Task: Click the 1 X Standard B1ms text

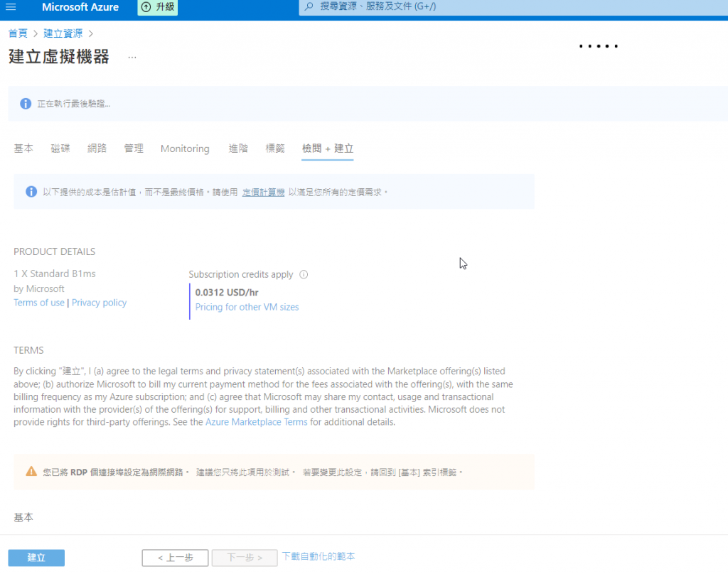Action: [55, 274]
